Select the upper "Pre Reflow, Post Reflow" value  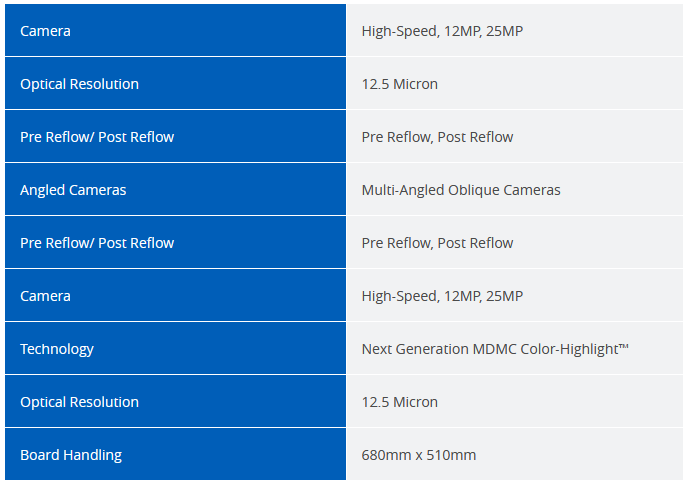pyautogui.click(x=437, y=137)
